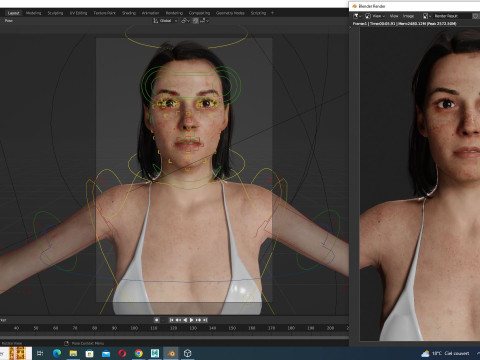The height and width of the screenshot is (360, 480).
Task: Open the cube app icon on taskbar
Action: (188, 353)
